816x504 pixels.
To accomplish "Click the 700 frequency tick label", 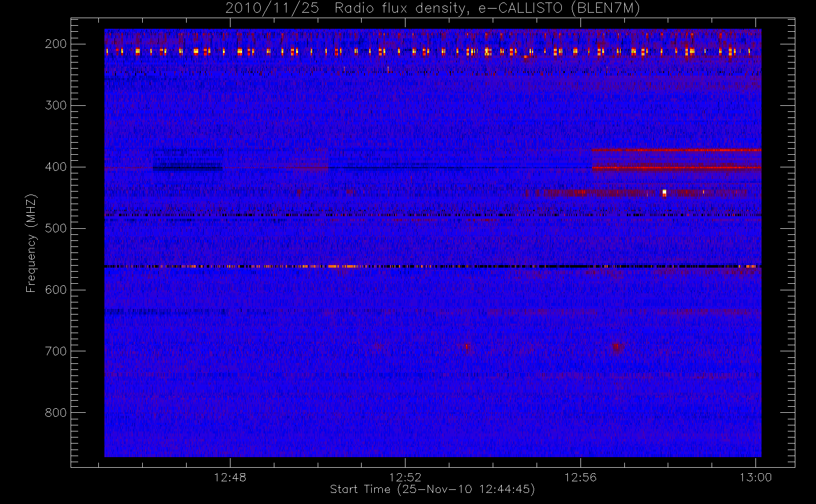I will 55,351.
